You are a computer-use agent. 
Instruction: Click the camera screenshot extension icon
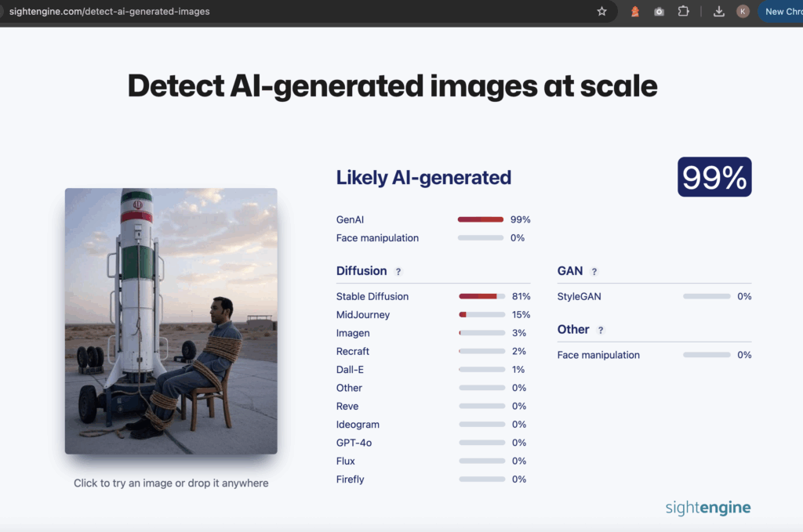pyautogui.click(x=659, y=11)
